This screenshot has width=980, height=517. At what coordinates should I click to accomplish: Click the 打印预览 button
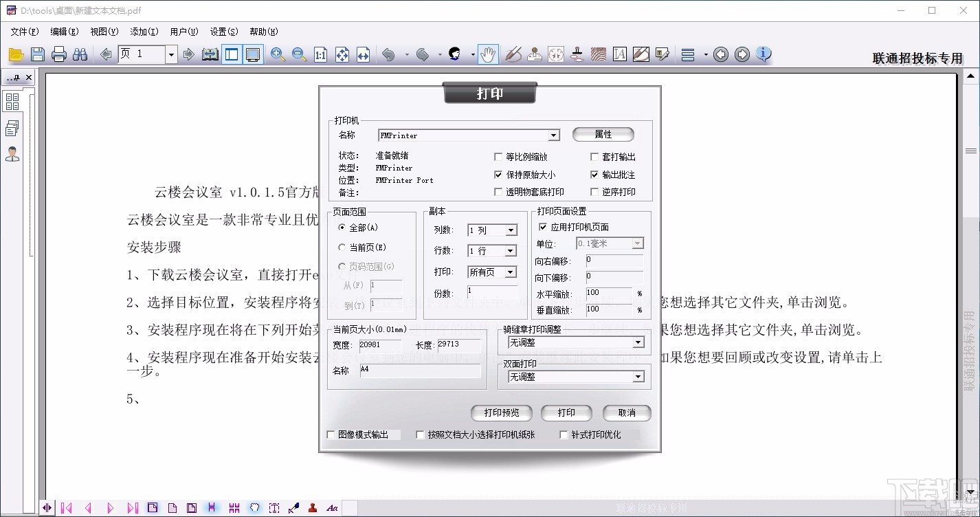coord(502,412)
